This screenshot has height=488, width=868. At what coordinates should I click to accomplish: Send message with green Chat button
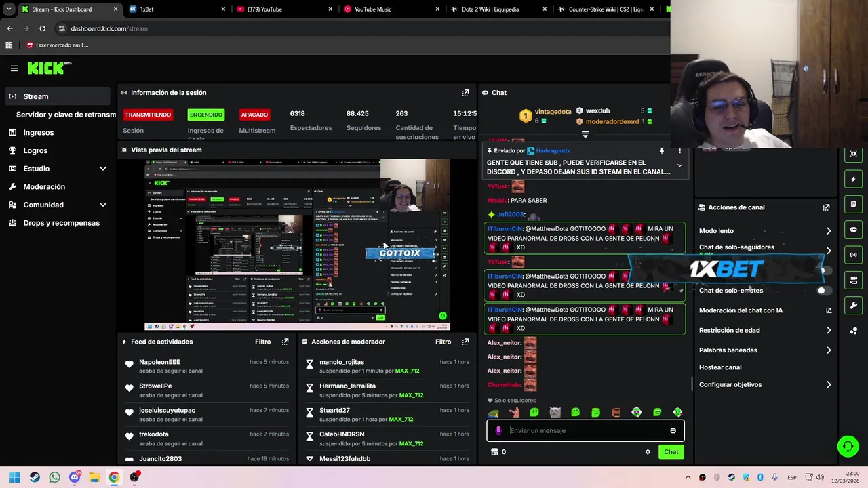(x=671, y=452)
